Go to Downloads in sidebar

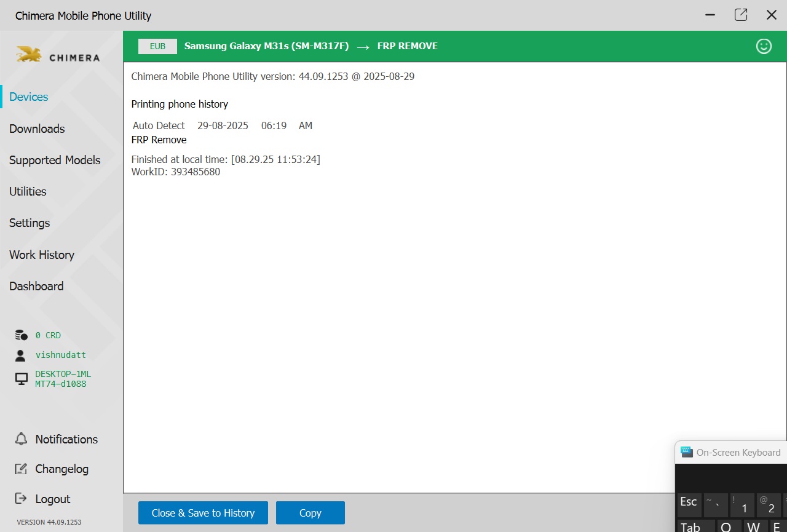(x=37, y=129)
